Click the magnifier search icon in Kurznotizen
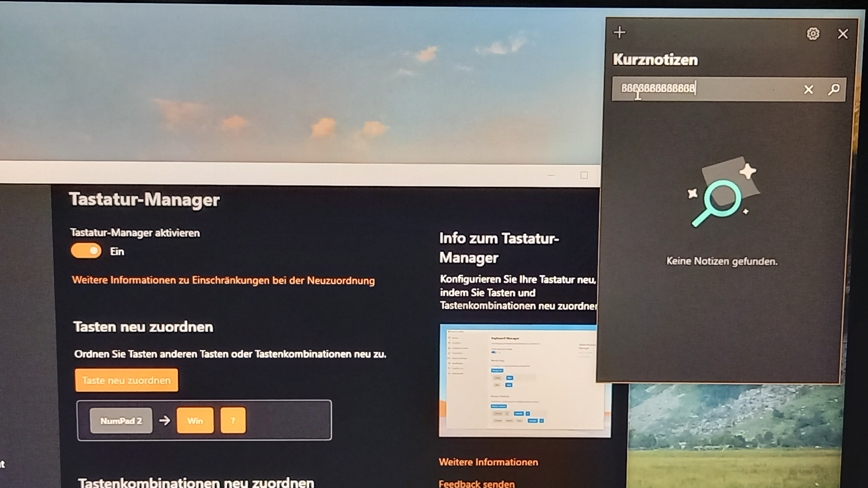The width and height of the screenshot is (868, 488). (x=834, y=90)
